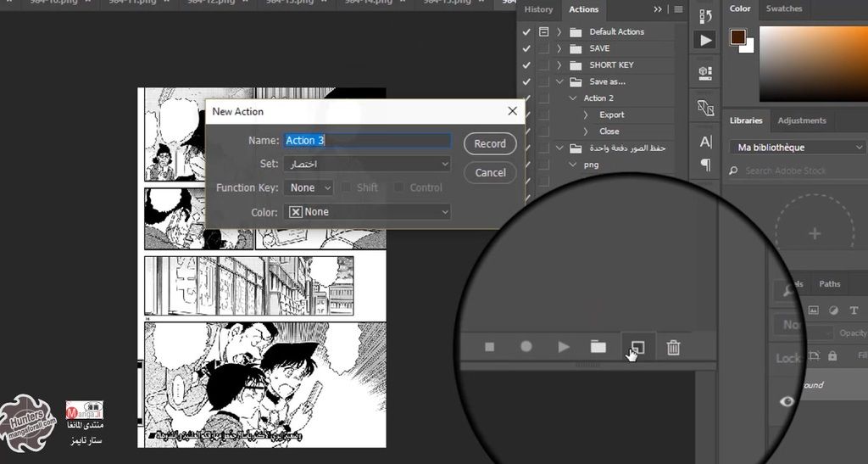Select the Actions tab
Screen dimensions: 868x464
[x=583, y=9]
